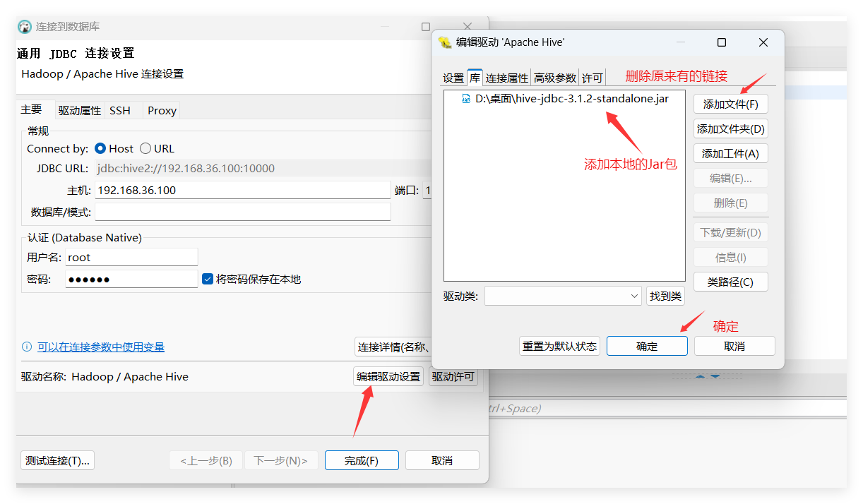Click the 找到类 button
This screenshot has width=863, height=504.
[x=665, y=296]
